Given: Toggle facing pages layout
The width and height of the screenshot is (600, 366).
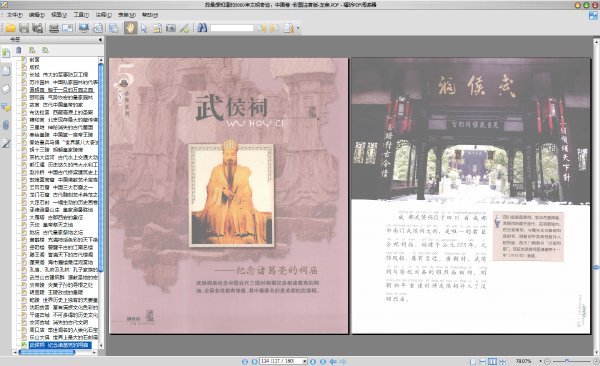Looking at the screenshot, I should click(x=493, y=361).
